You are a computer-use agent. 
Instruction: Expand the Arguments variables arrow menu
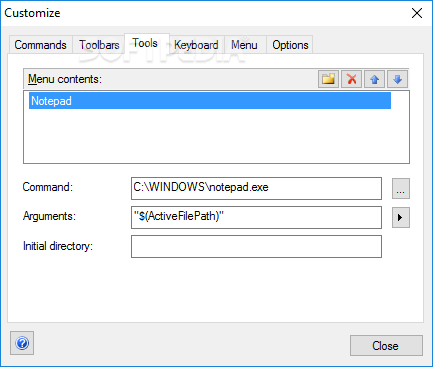[401, 218]
